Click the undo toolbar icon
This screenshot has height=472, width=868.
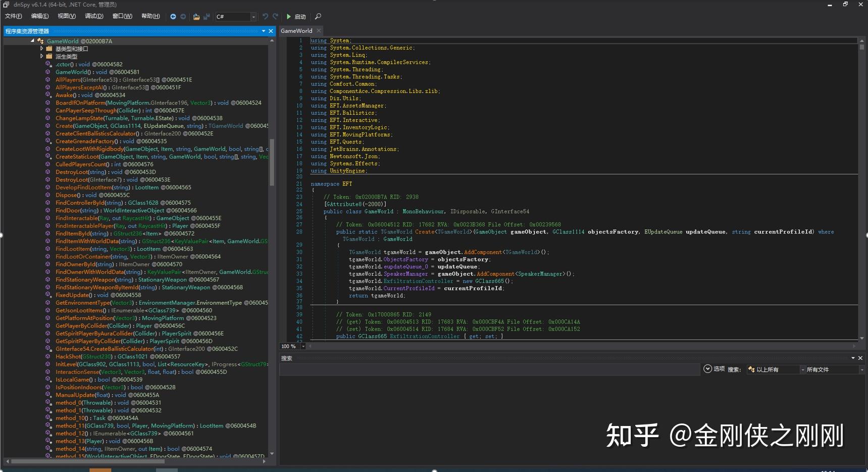point(265,17)
